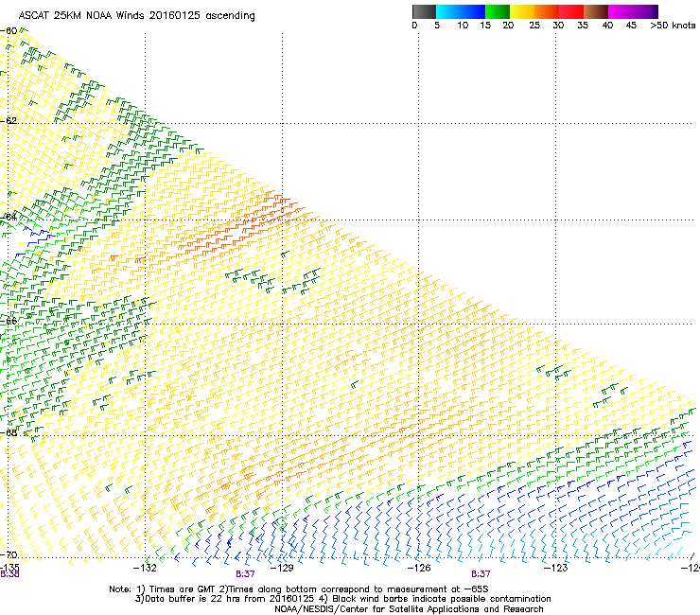Click the cyan-blue 5-15 knots color segment

(x=461, y=11)
